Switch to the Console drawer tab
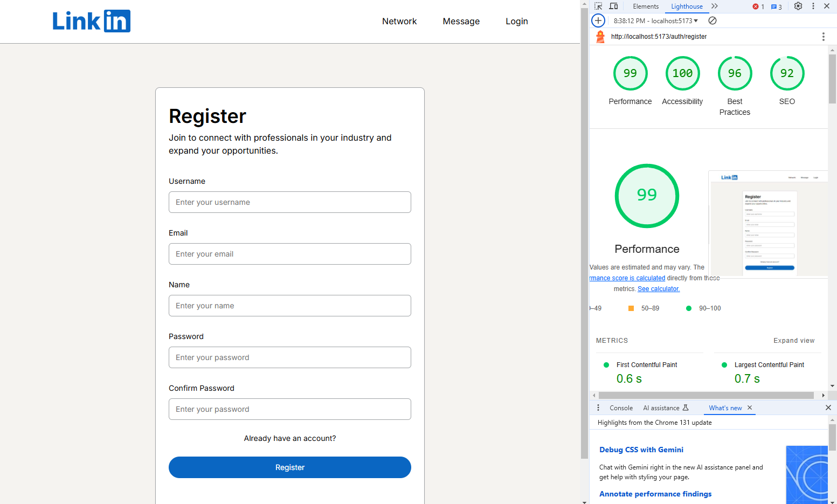This screenshot has width=837, height=504. click(621, 408)
